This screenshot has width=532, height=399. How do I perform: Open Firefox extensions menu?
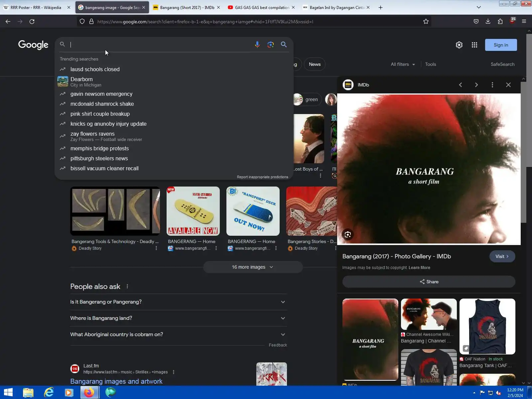point(500,22)
